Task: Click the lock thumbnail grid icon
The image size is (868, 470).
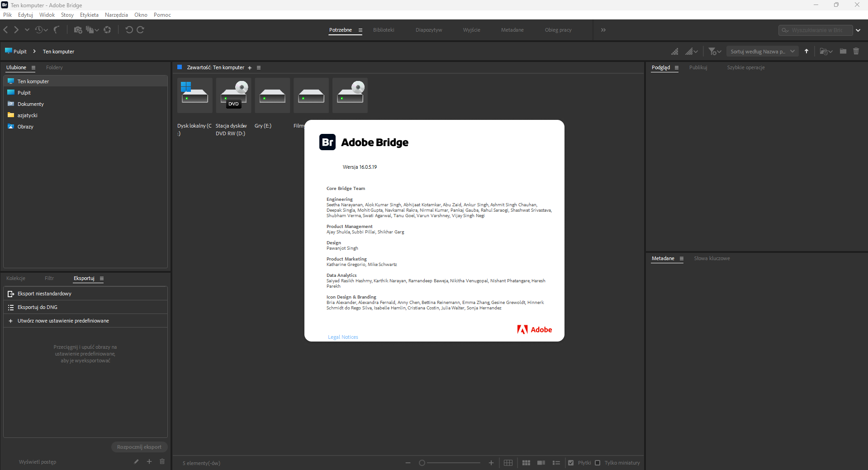Action: tap(508, 463)
